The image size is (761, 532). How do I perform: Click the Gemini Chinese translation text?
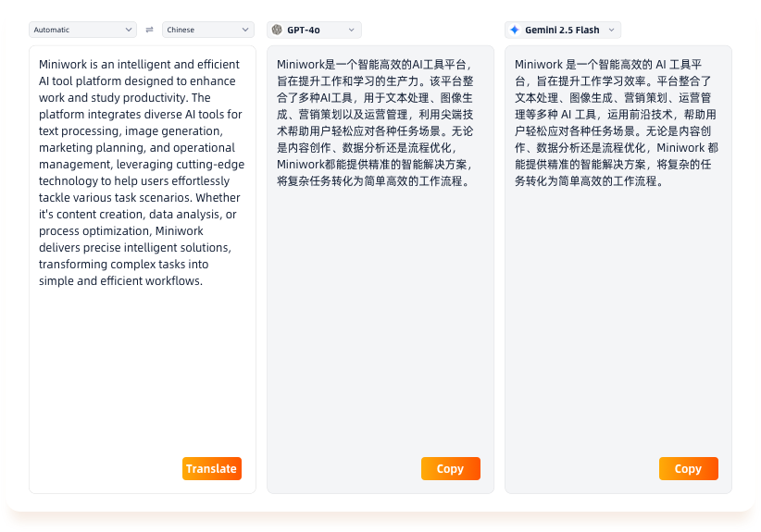(617, 123)
